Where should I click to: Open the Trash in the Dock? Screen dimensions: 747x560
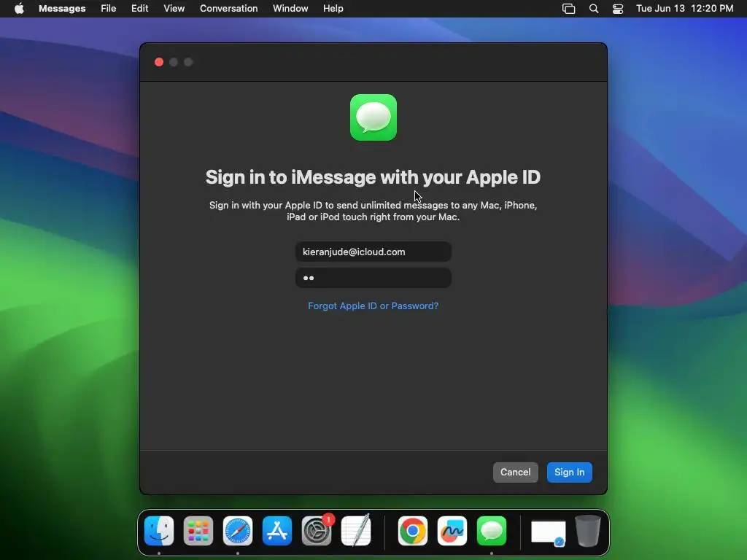click(x=588, y=531)
